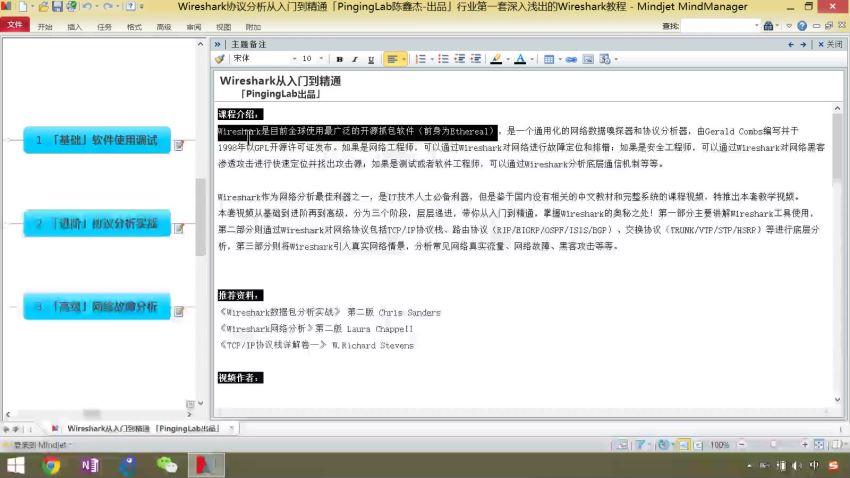Toggle left text alignment button
The image size is (850, 478).
392,59
